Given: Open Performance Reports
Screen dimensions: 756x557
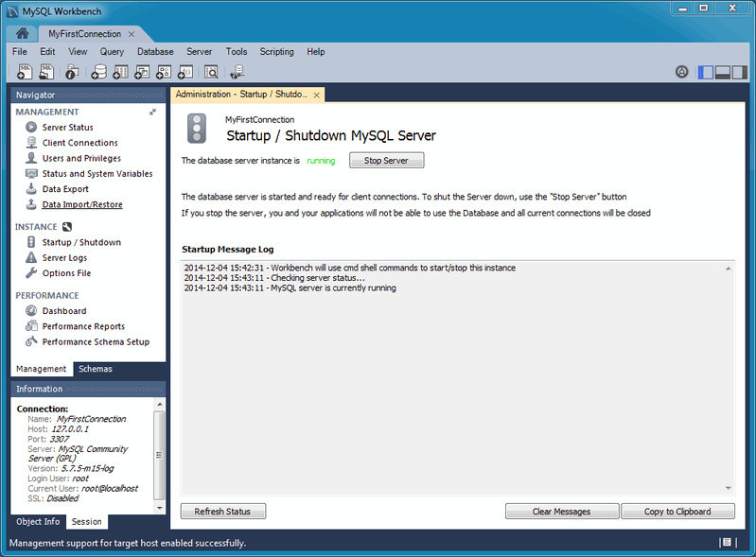Looking at the screenshot, I should tap(83, 326).
